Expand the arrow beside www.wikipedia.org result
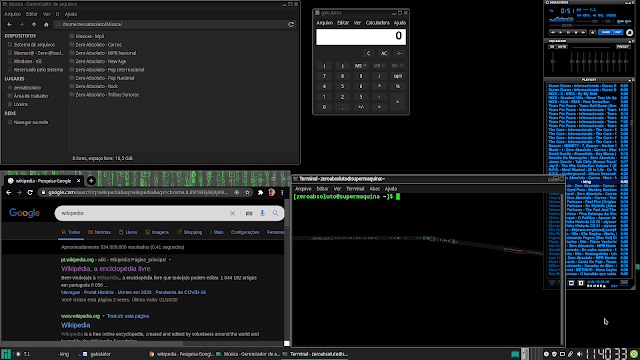Viewport: 640px width, 360px height. (103, 316)
